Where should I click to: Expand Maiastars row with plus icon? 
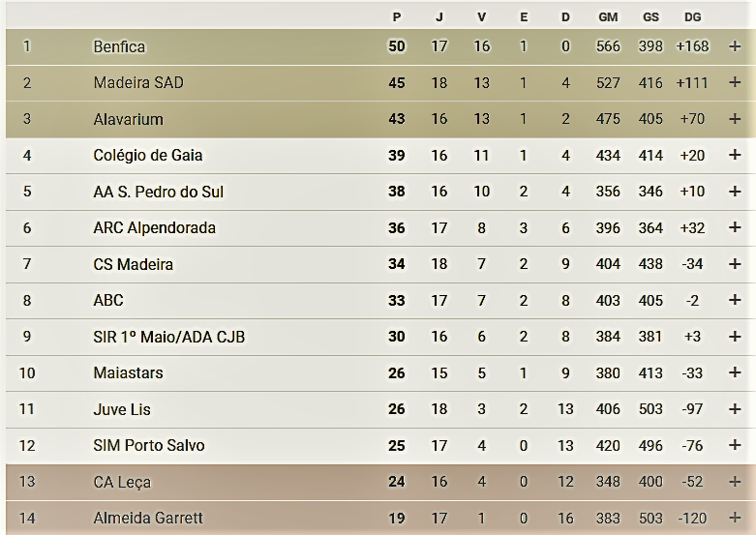(735, 373)
